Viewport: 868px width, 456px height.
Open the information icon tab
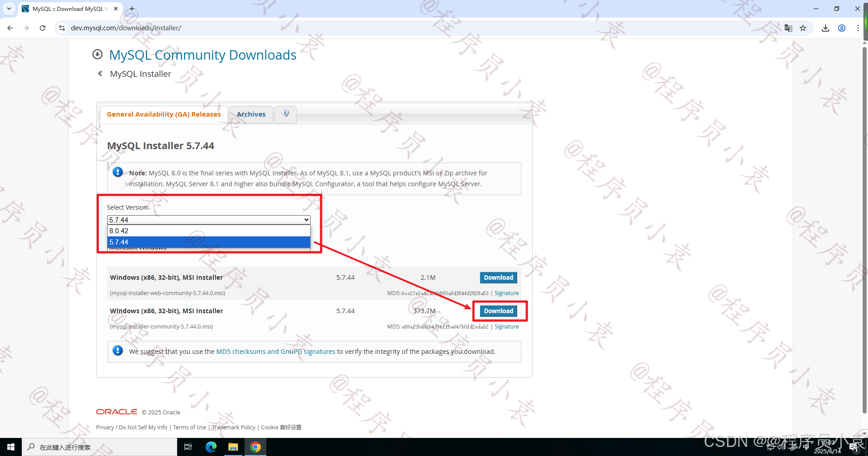click(x=285, y=114)
